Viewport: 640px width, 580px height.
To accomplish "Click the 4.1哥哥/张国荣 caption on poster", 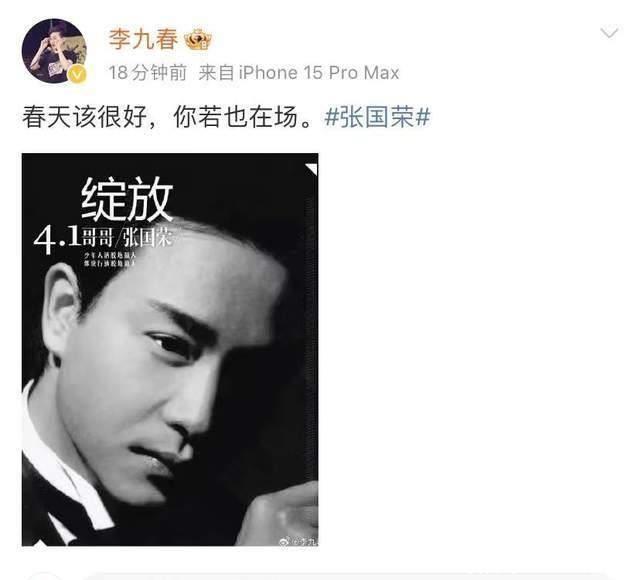I will click(103, 238).
